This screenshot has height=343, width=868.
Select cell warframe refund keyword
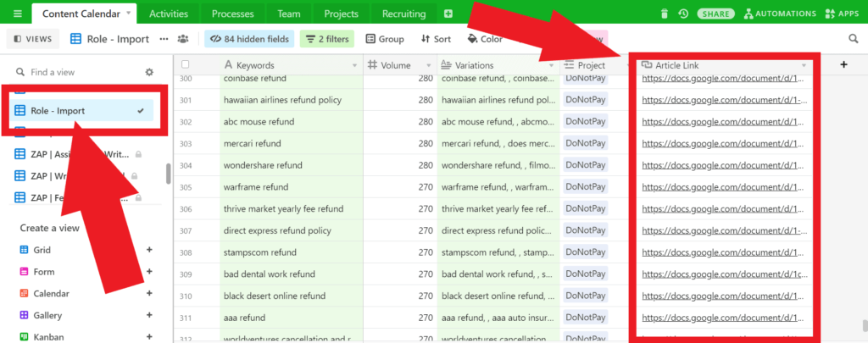pos(292,187)
